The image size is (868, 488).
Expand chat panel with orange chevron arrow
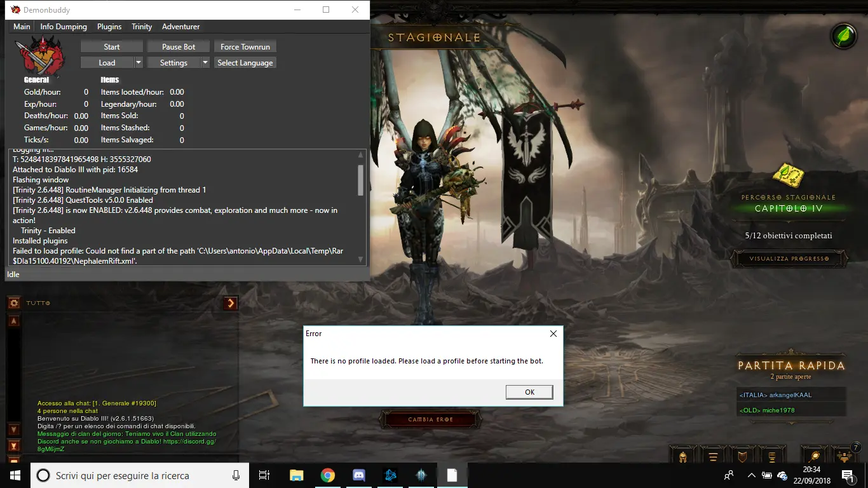[231, 303]
